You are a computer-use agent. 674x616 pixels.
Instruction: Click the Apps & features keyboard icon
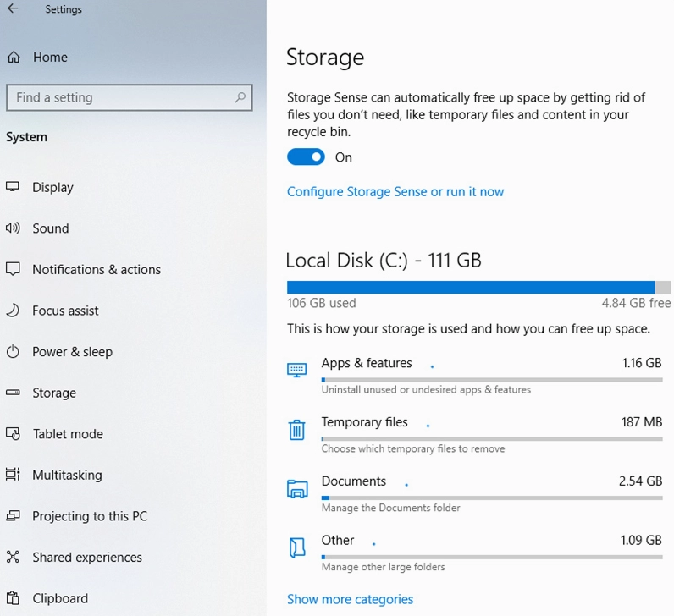[296, 370]
